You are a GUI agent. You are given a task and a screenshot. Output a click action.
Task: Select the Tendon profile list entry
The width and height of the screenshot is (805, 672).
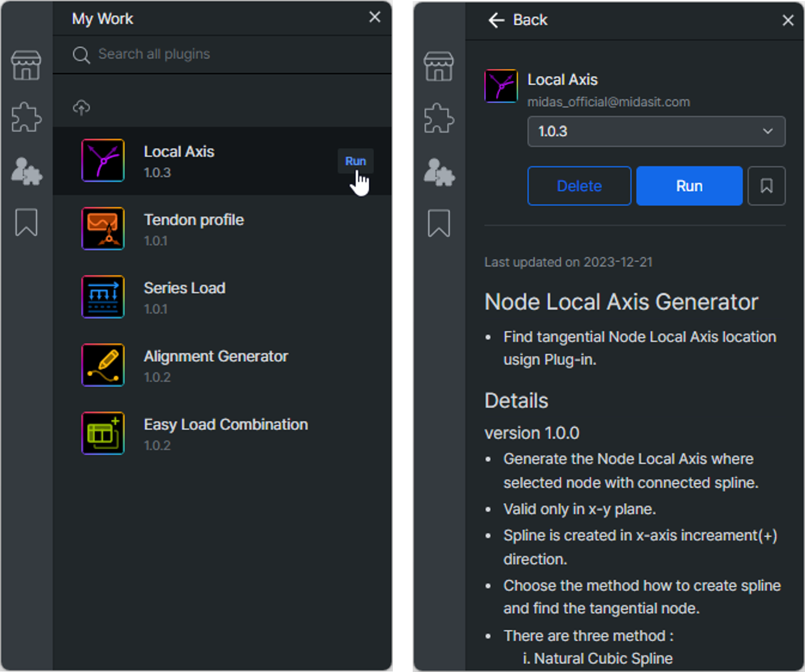222,229
